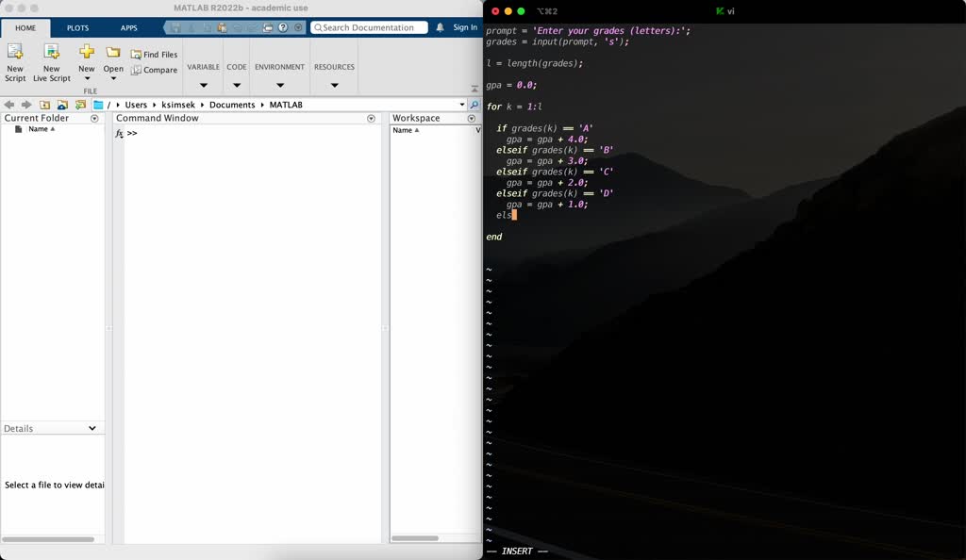Viewport: 966px width, 560px height.
Task: Open the Open button dropdown arrow
Action: pos(113,79)
